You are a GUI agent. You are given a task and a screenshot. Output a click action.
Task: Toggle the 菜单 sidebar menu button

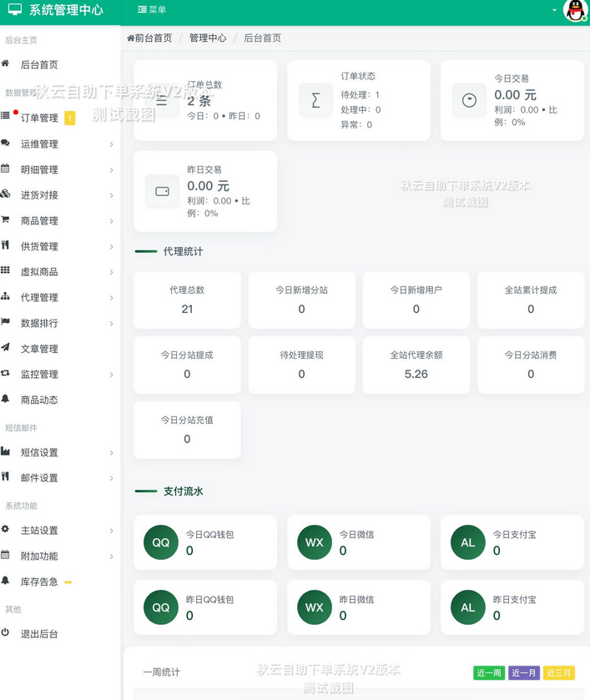point(152,10)
